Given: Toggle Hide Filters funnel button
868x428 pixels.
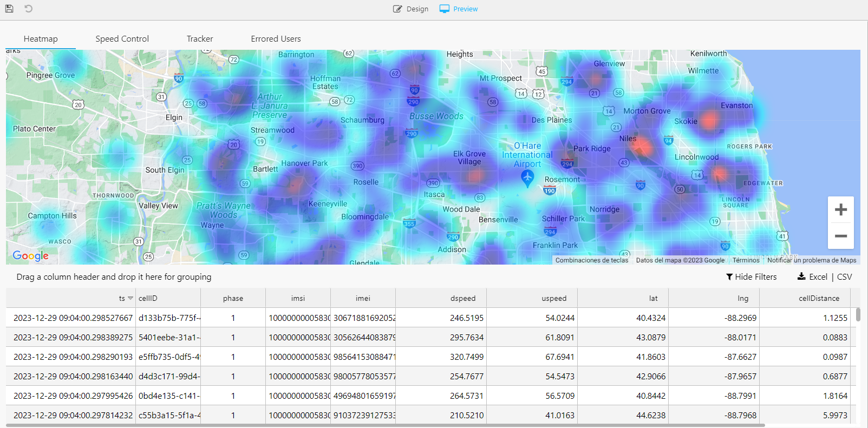Looking at the screenshot, I should [x=751, y=276].
